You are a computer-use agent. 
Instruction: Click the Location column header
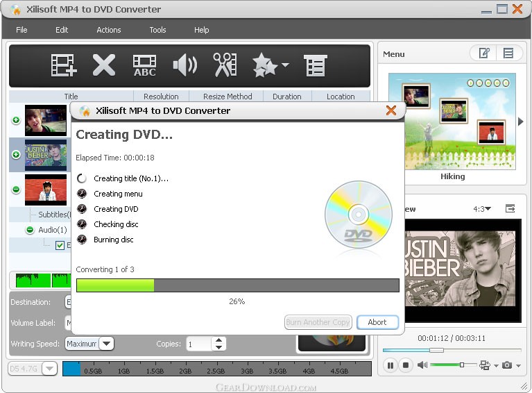tap(341, 97)
